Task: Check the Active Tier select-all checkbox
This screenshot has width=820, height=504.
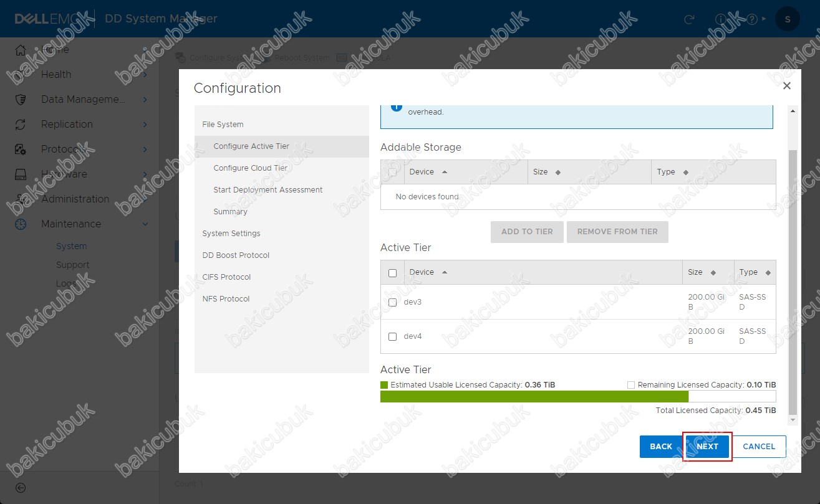Action: coord(392,273)
